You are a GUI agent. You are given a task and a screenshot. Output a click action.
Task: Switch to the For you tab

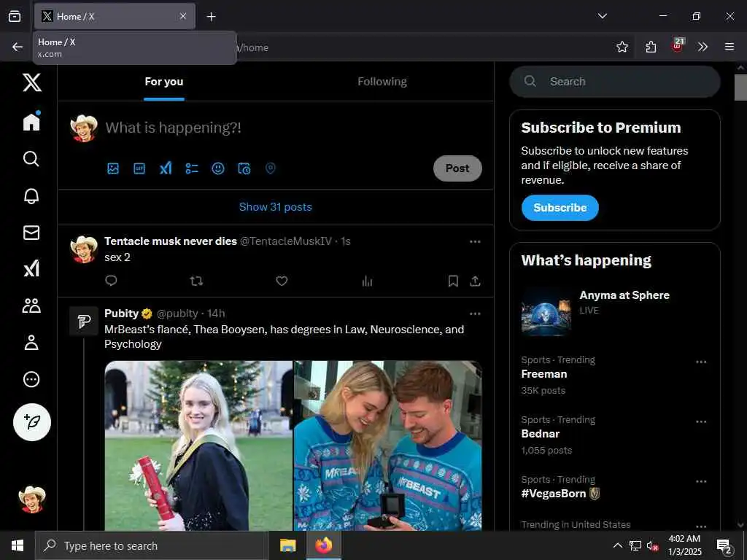click(164, 82)
